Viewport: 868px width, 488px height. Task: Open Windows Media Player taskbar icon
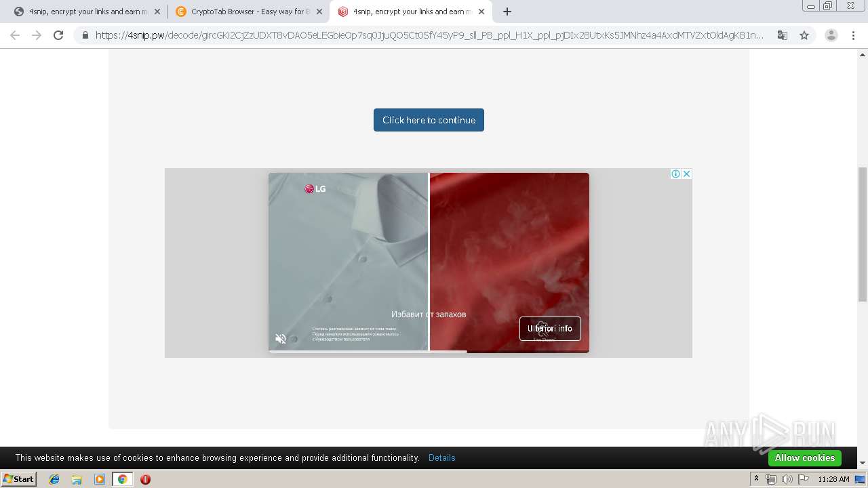click(100, 479)
